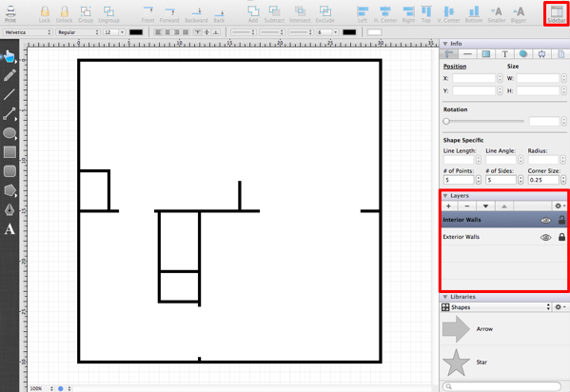Switch to the Line info tab

tap(467, 54)
